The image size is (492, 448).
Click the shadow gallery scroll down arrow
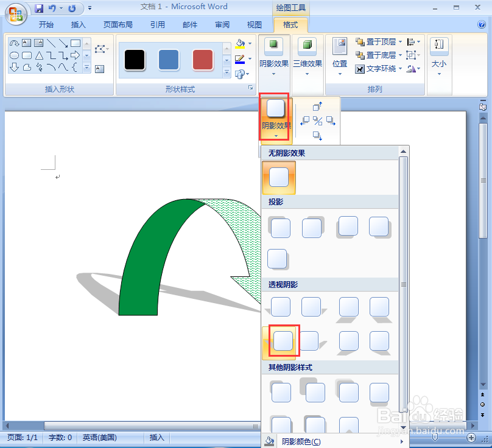[x=404, y=427]
